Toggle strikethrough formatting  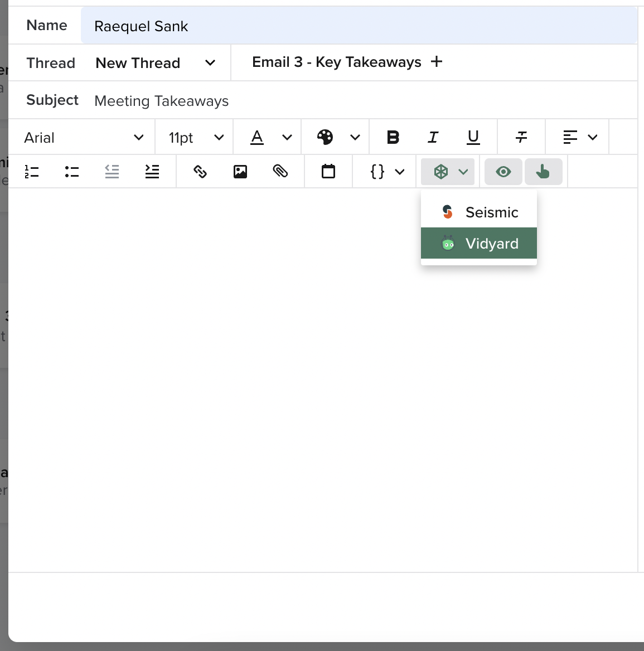(x=521, y=137)
